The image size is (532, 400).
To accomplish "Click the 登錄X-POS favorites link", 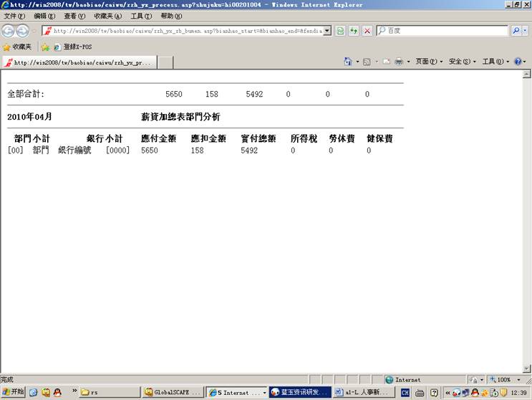I will (74, 47).
